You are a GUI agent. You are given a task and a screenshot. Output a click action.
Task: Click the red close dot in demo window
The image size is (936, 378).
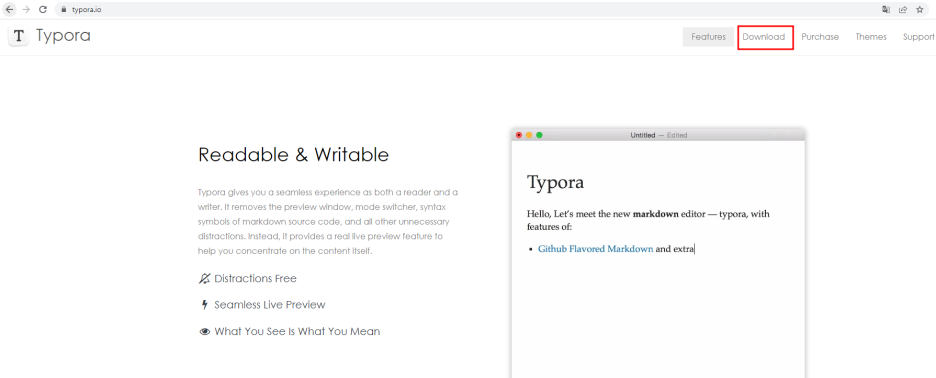[519, 135]
